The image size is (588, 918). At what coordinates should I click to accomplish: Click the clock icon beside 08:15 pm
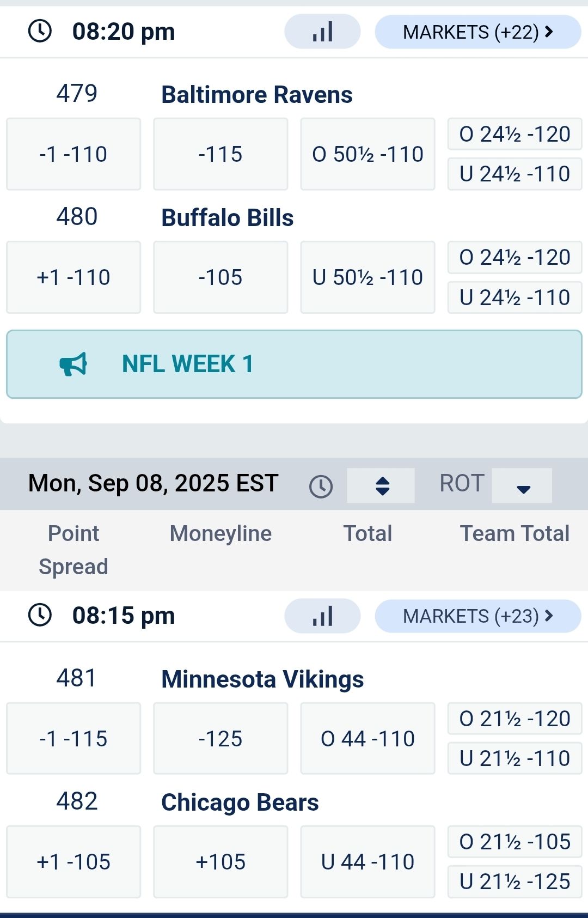[40, 615]
